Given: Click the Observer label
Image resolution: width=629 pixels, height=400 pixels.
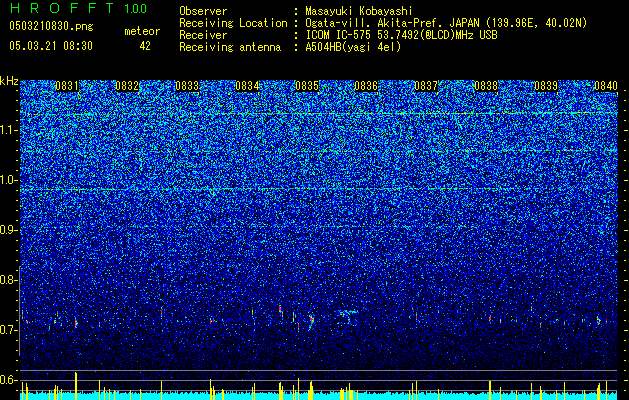Looking at the screenshot, I should point(203,11).
